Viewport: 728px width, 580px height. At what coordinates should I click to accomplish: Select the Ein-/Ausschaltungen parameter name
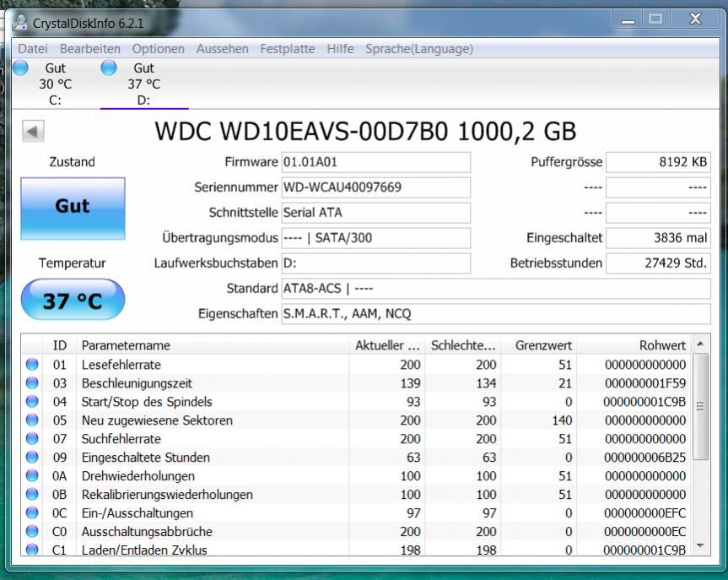pyautogui.click(x=137, y=513)
